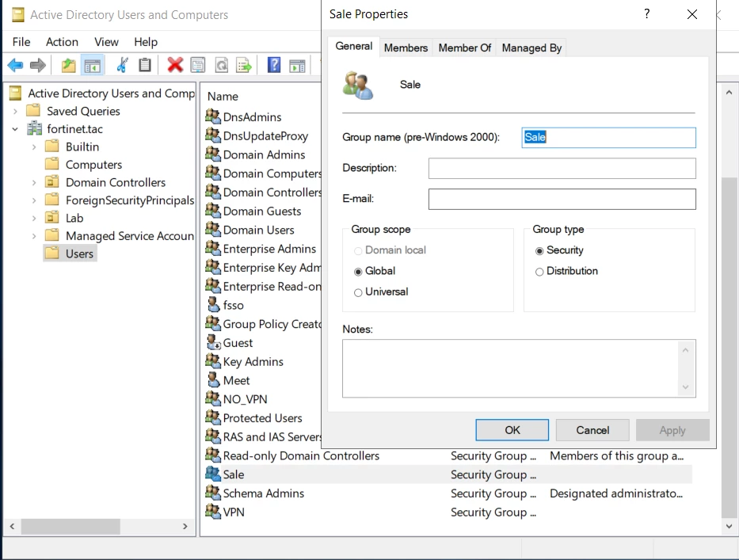Image resolution: width=739 pixels, height=560 pixels.
Task: Switch to the General tab
Action: click(353, 46)
